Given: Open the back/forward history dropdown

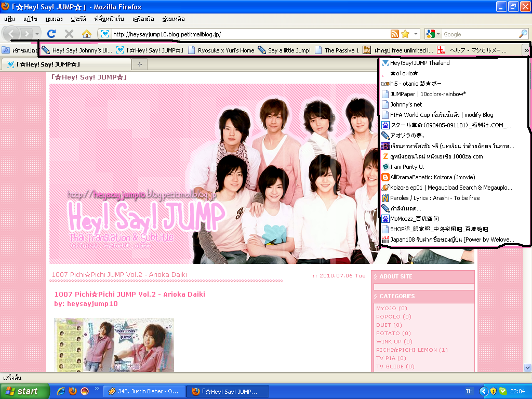Looking at the screenshot, I should pos(37,34).
